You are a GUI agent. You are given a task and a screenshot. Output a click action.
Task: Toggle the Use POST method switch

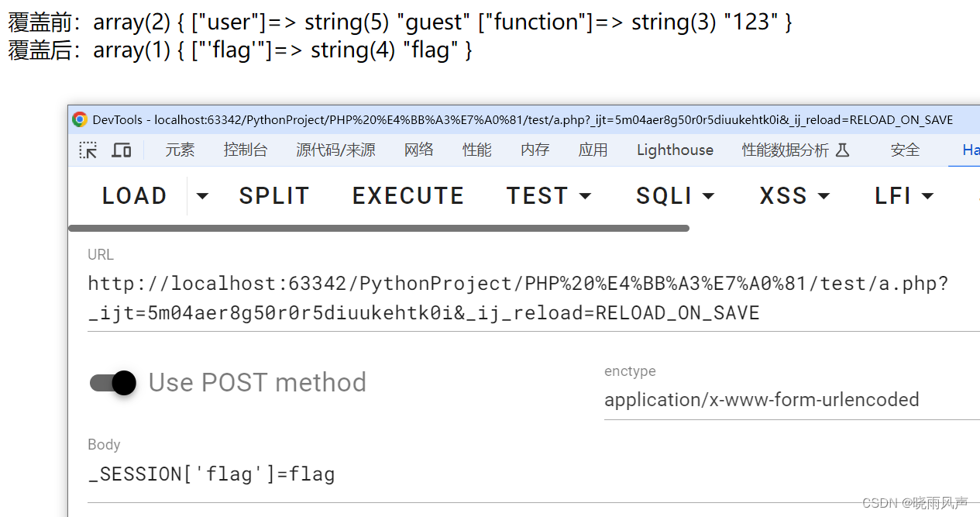113,382
